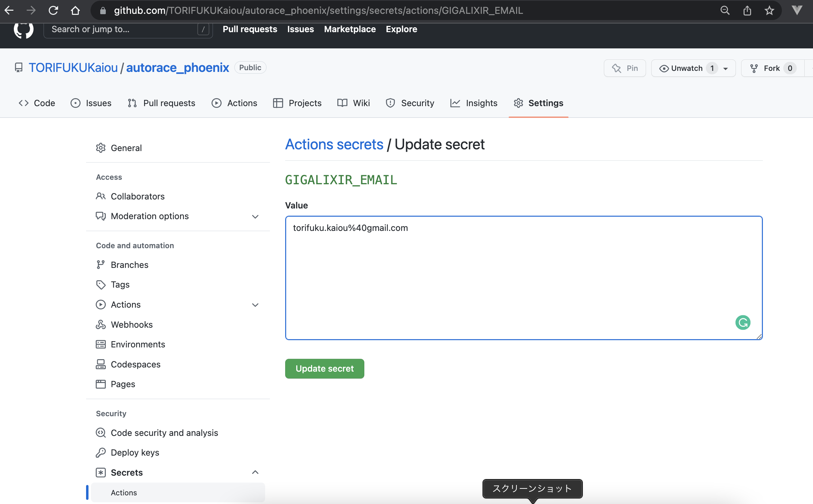Reload the page with browser refresh icon
This screenshot has width=813, height=504.
point(53,10)
